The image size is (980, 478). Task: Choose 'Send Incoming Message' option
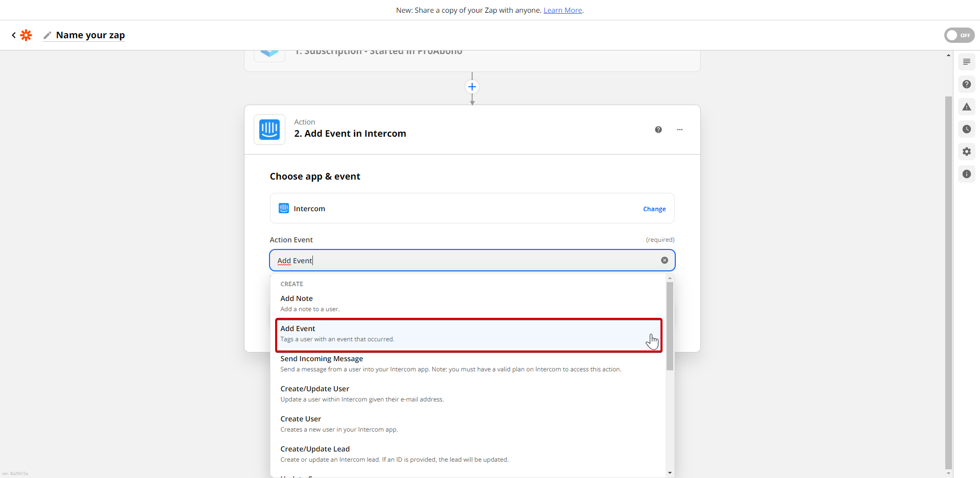point(469,364)
